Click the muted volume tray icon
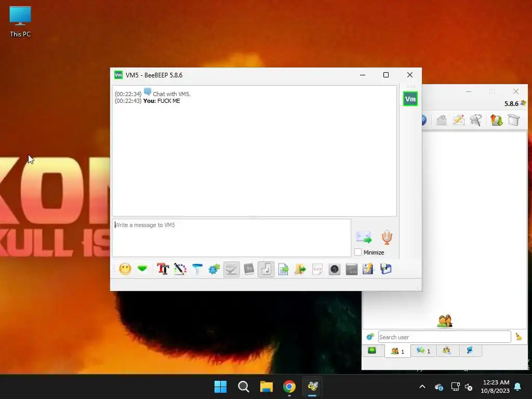 469,387
